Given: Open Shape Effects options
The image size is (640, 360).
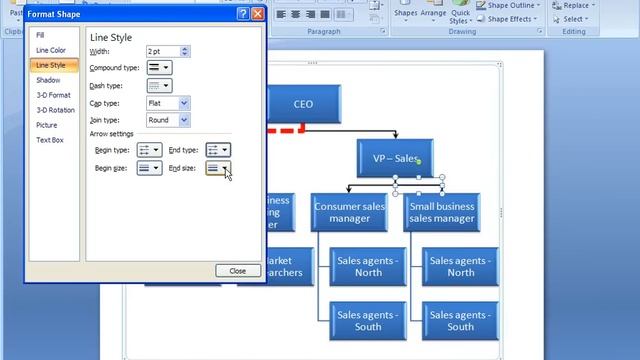Looking at the screenshot, I should click(508, 19).
